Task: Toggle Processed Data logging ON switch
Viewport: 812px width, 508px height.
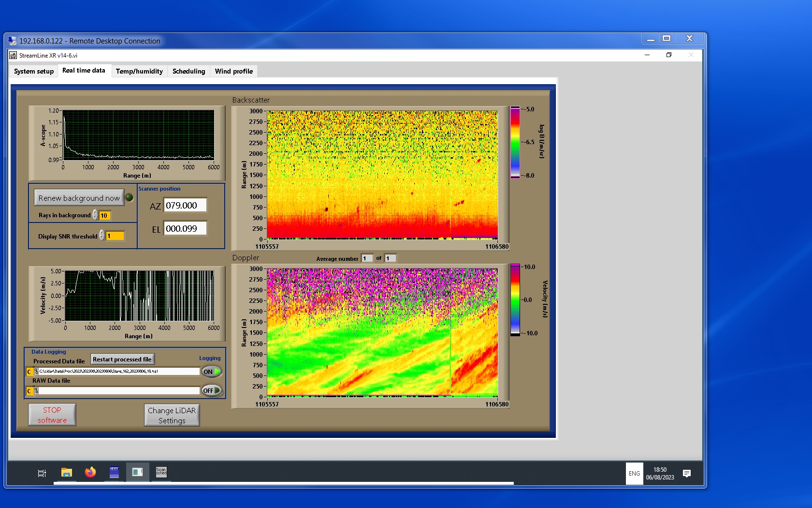Action: 212,372
